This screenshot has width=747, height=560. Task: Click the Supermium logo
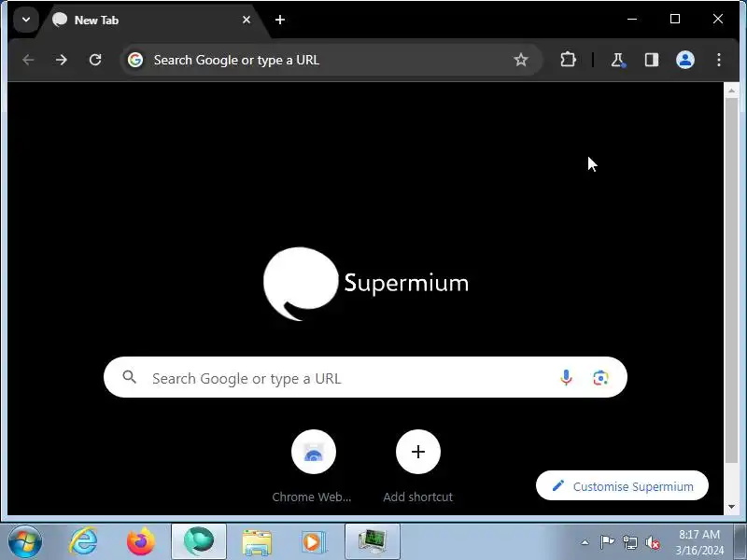click(x=366, y=284)
